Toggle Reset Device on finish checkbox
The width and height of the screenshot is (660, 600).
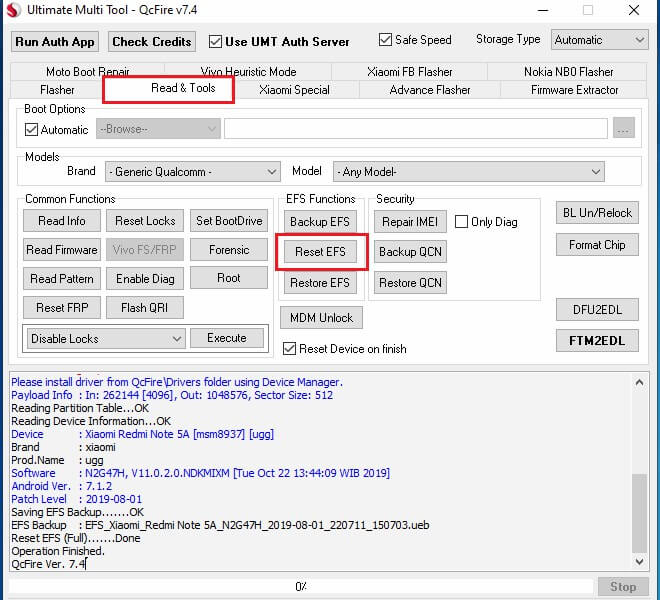coord(289,349)
